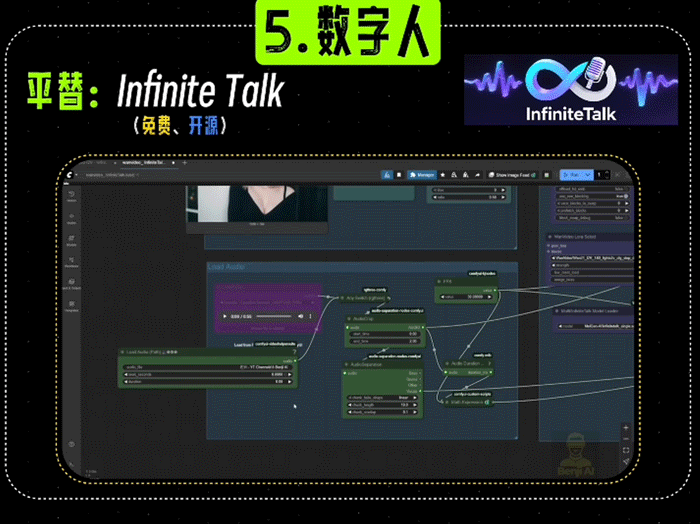Increase the duration value in Load Audio node
The image size is (700, 524).
coord(289,382)
